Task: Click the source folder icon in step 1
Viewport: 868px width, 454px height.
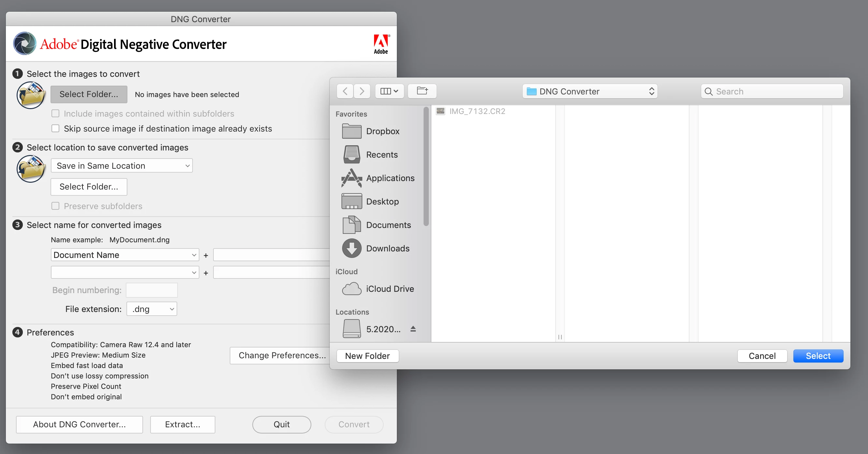Action: point(31,95)
